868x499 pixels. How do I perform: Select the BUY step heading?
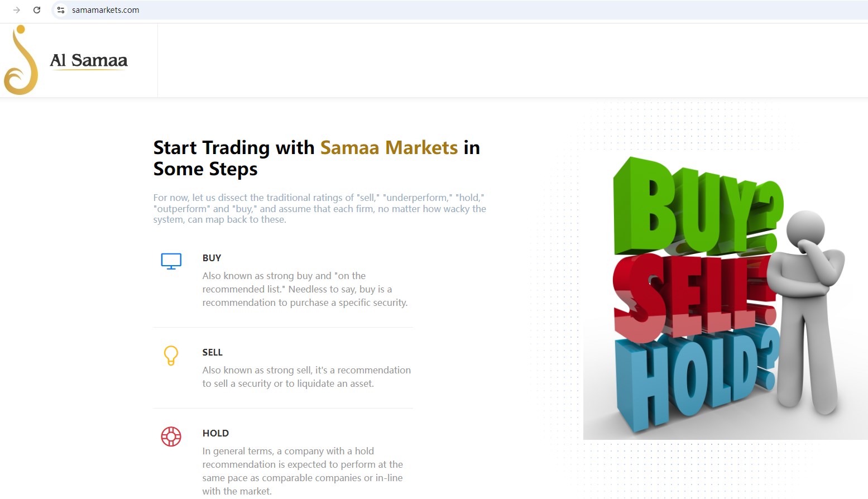(212, 258)
